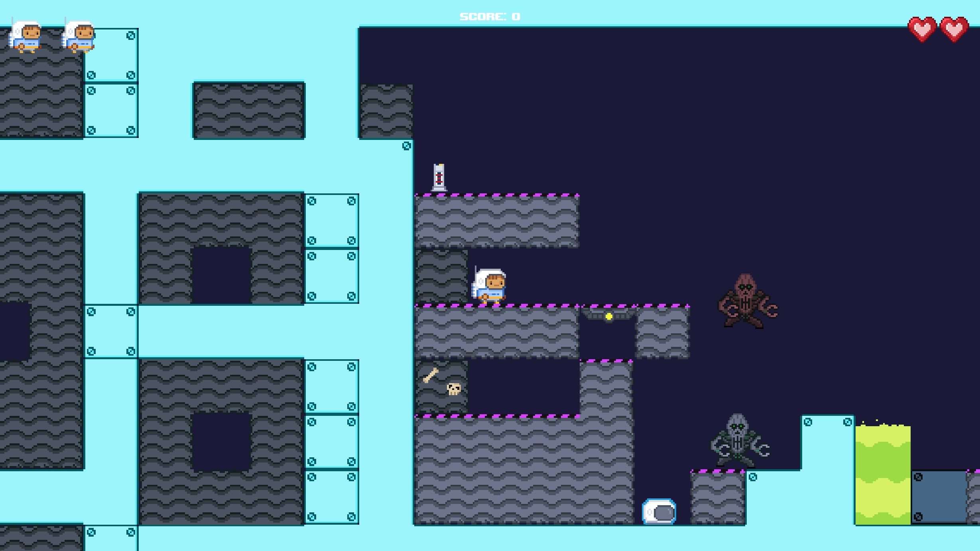The width and height of the screenshot is (980, 551).
Task: Click the astronaut player standing on the platform
Action: click(x=490, y=285)
